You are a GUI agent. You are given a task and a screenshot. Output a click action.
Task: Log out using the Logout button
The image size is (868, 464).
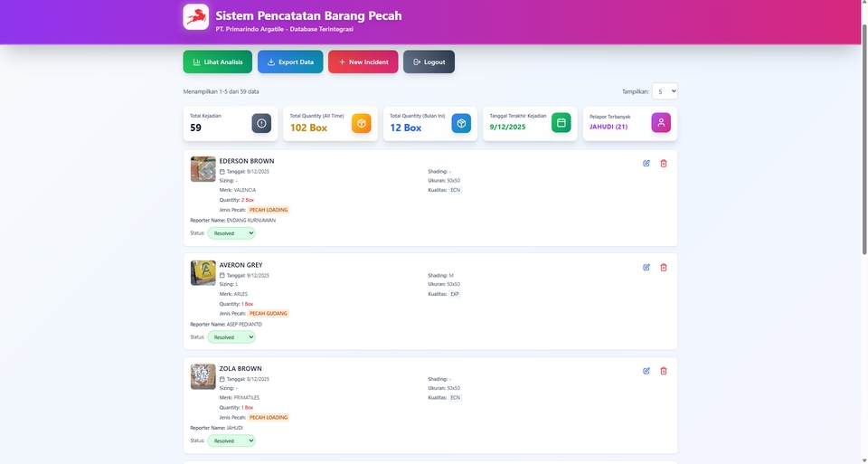[429, 62]
